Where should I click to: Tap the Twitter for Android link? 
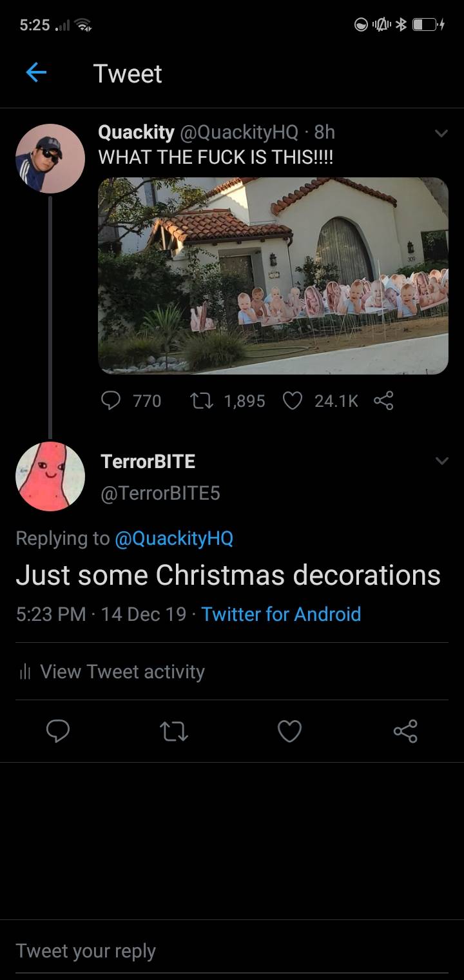[281, 614]
